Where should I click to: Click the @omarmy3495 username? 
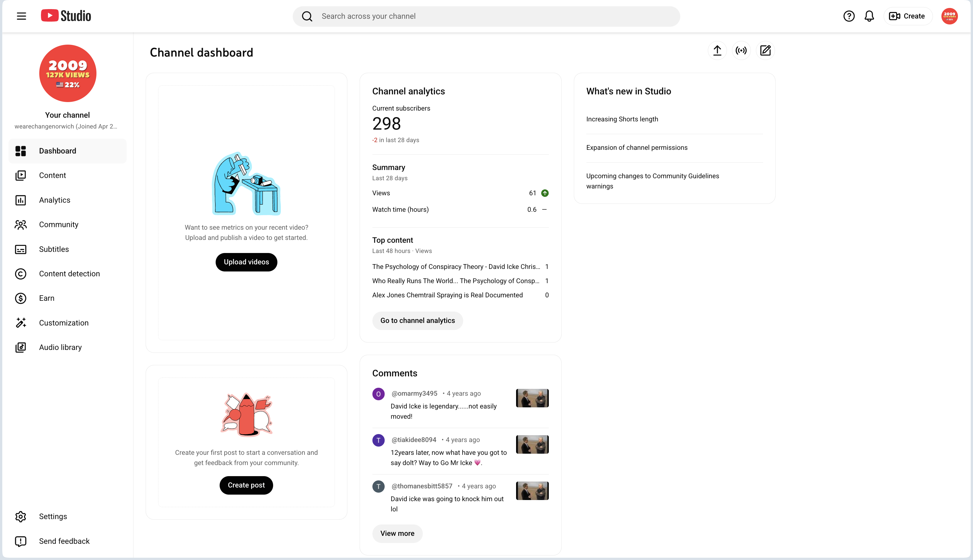point(414,393)
